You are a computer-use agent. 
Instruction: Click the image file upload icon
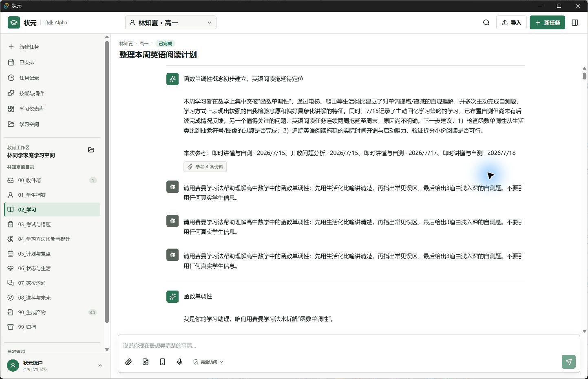[146, 362]
